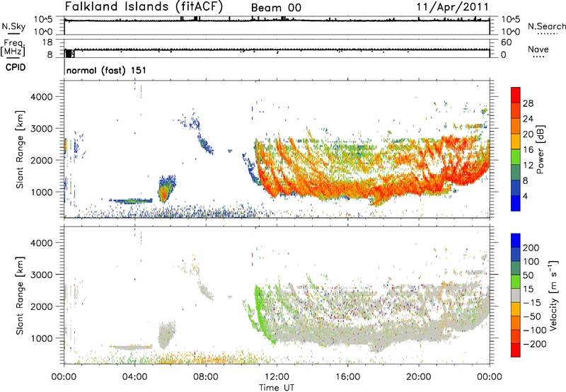The image size is (566, 392).
Task: Click the "4" label on the power colorbar
Action: pyautogui.click(x=525, y=197)
